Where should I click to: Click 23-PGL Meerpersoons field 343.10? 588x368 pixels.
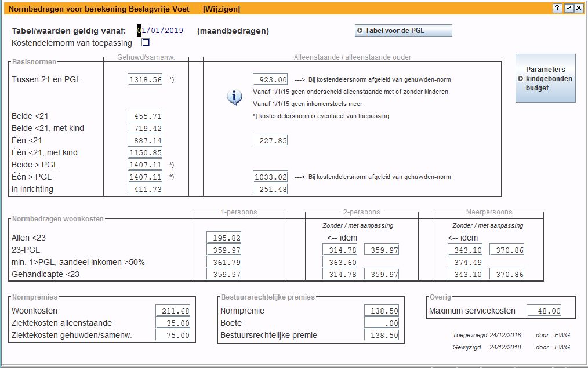coord(465,250)
